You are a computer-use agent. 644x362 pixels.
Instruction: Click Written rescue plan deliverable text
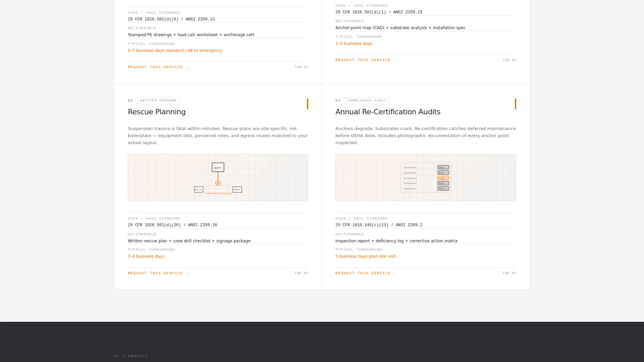(189, 241)
